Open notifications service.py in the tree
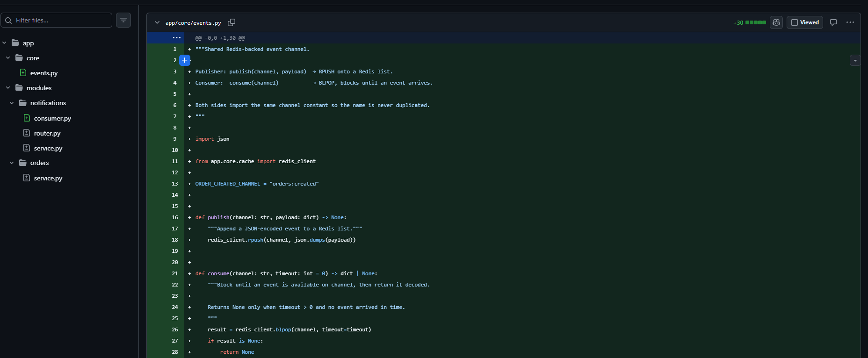 48,148
